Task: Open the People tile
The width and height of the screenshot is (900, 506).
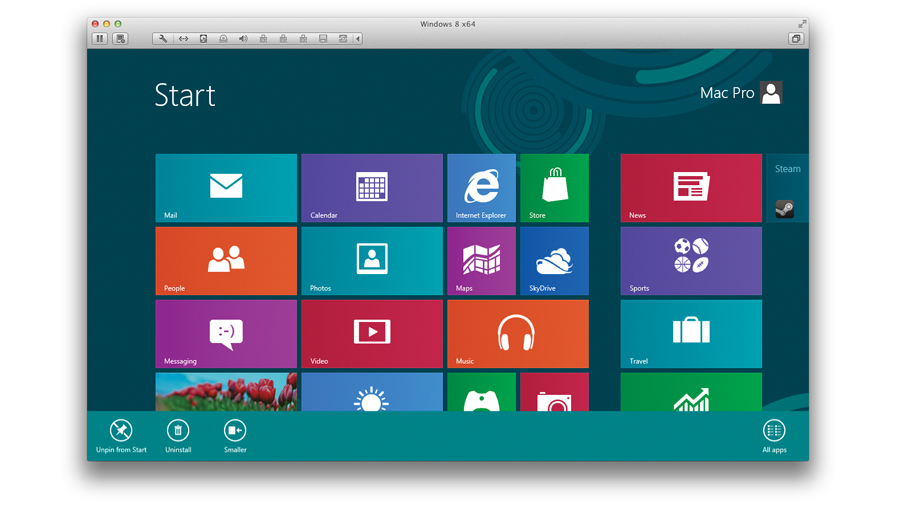Action: point(226,260)
